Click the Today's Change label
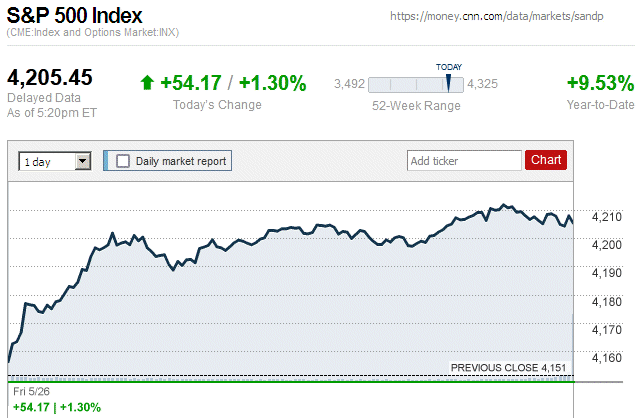640x420 pixels. (217, 105)
